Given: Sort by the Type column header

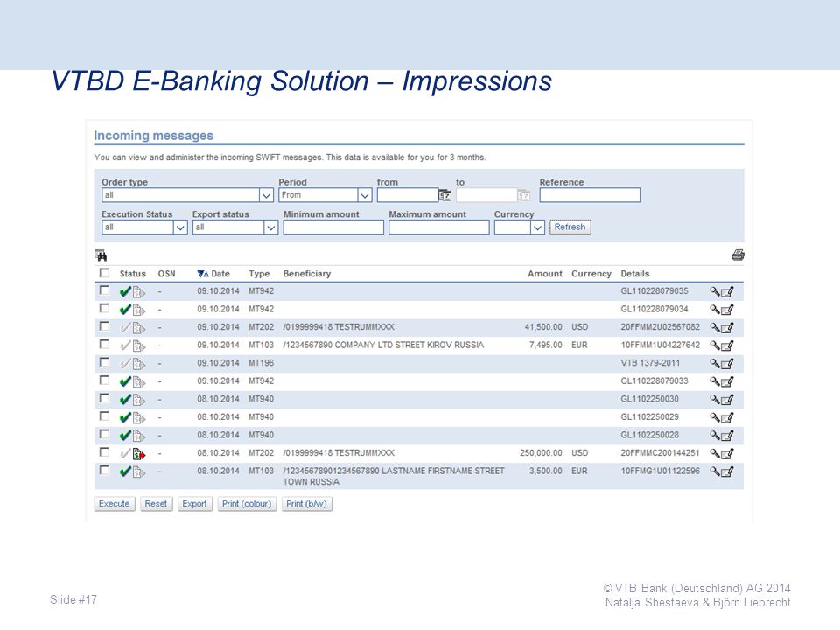Looking at the screenshot, I should [259, 274].
